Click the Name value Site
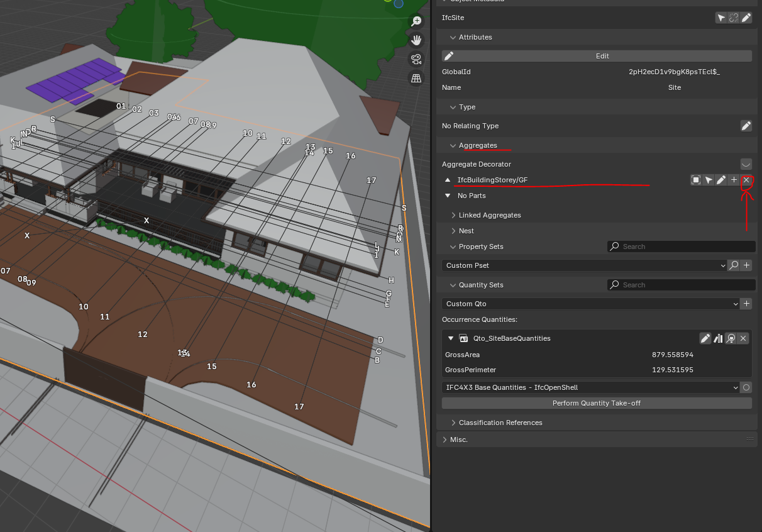This screenshot has width=762, height=532. [x=674, y=87]
